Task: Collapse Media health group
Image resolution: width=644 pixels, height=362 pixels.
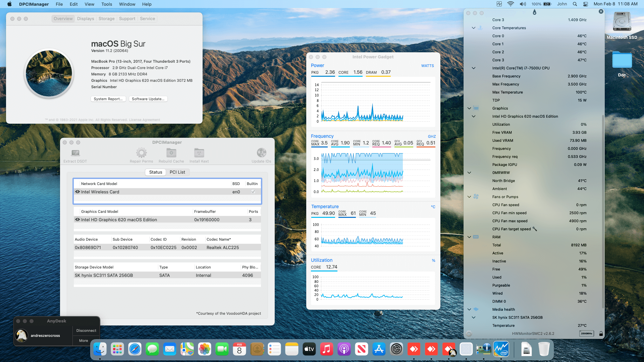Action: coord(469,309)
